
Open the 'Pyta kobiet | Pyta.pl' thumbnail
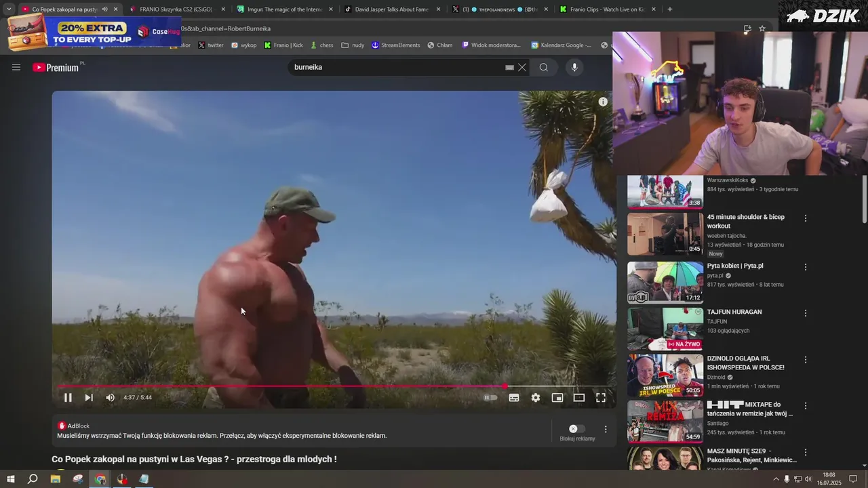click(x=665, y=283)
